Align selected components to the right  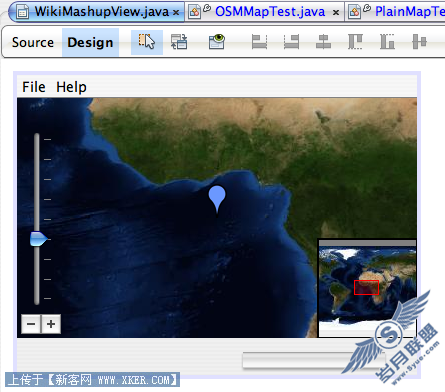291,42
